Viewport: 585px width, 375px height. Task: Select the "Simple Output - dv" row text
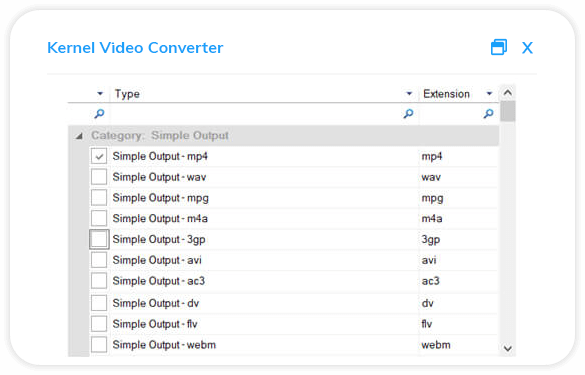156,303
